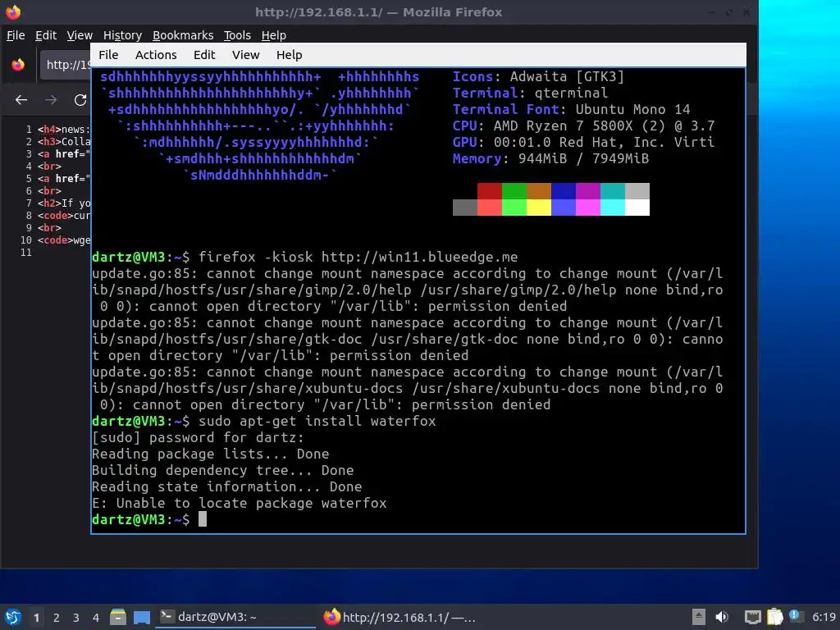Image resolution: width=840 pixels, height=630 pixels.
Task: Click the <code>wge source line in Firefox
Action: pyautogui.click(x=64, y=240)
